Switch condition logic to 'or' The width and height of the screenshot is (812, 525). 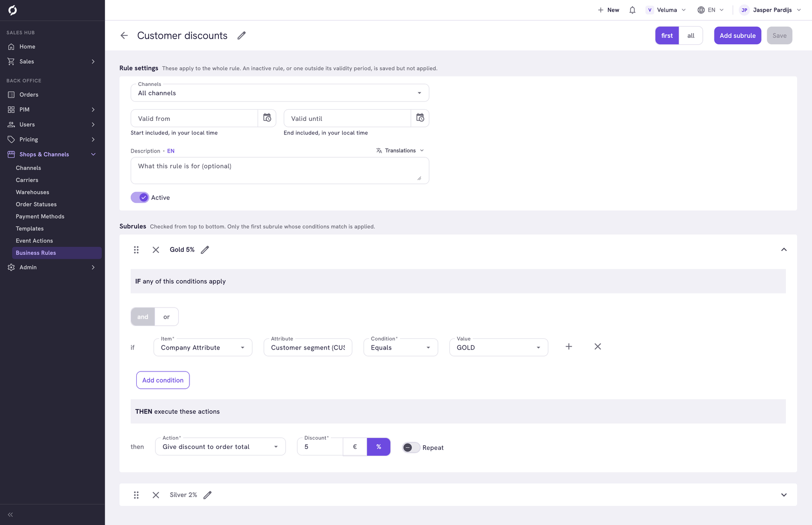pyautogui.click(x=167, y=317)
